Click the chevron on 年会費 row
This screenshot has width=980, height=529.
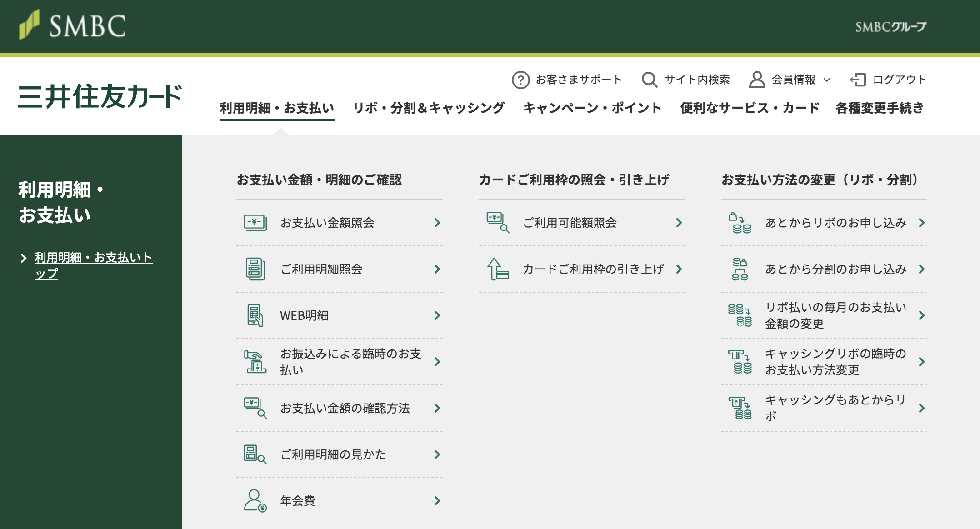[437, 501]
